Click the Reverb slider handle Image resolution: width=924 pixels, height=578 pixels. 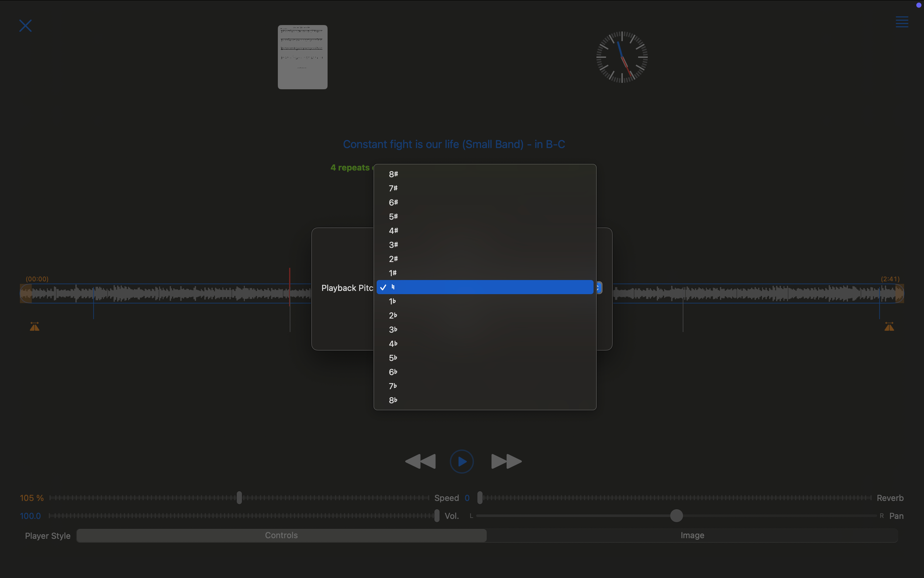[x=480, y=498]
